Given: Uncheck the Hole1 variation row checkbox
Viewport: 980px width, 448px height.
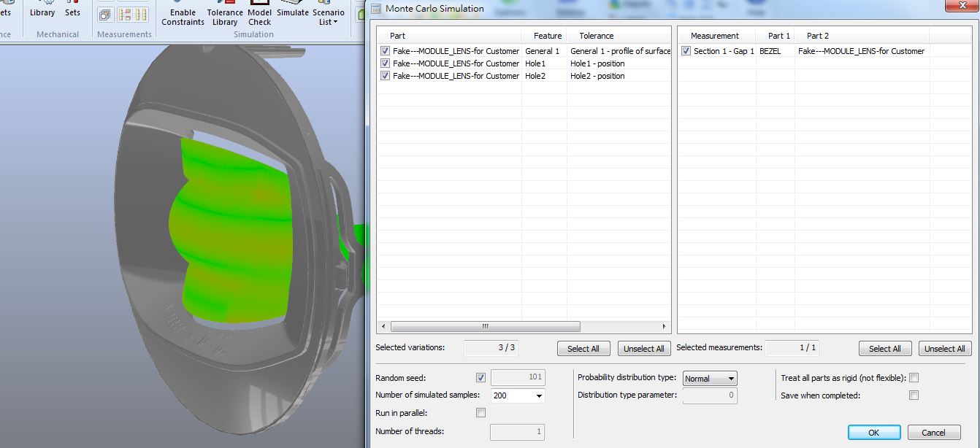Looking at the screenshot, I should [385, 63].
